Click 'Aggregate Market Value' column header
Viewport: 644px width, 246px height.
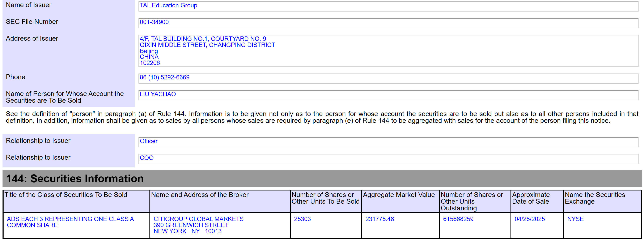click(x=401, y=201)
